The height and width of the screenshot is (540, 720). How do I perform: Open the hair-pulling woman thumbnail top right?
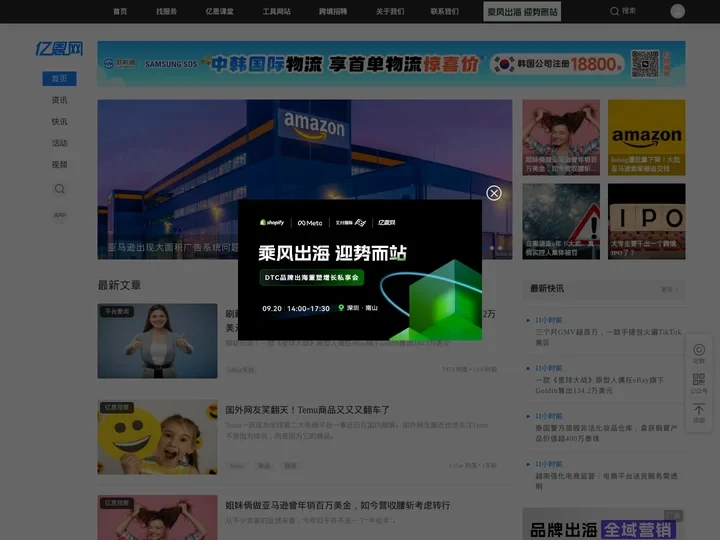coord(561,137)
